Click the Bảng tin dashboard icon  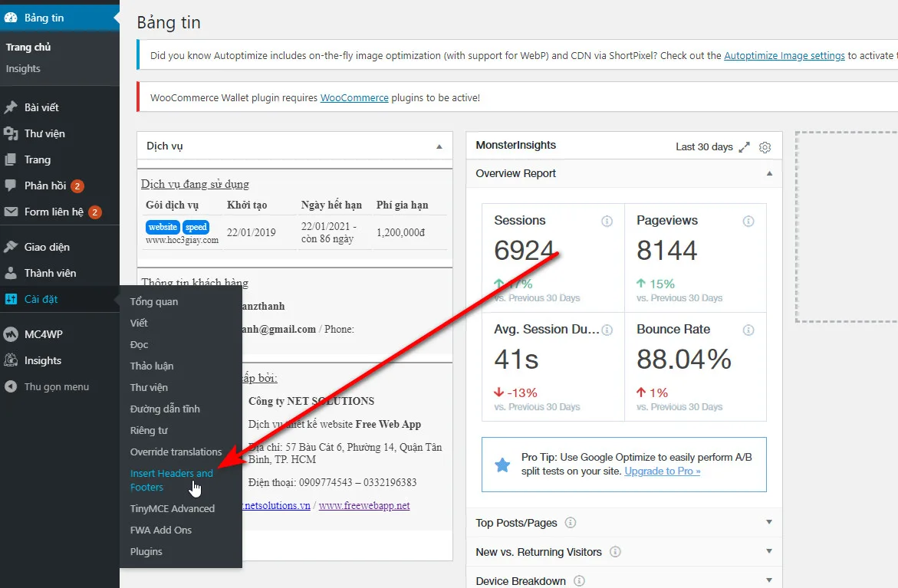coord(11,18)
